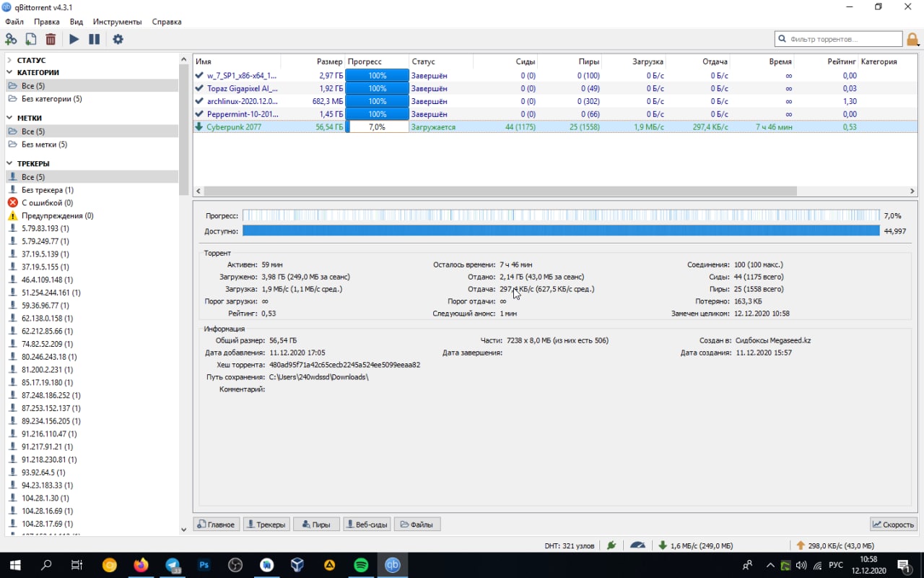
Task: Show hidden tray icons chevron in taskbar
Action: click(770, 565)
